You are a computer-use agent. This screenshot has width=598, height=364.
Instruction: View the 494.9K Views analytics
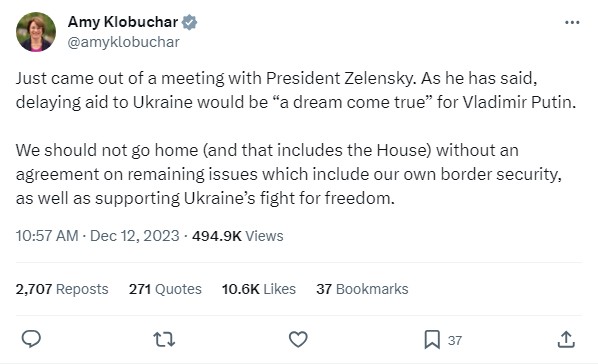click(x=238, y=236)
